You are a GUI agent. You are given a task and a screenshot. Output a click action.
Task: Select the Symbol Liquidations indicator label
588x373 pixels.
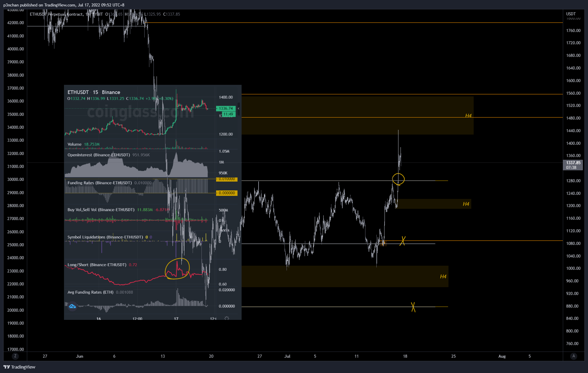[x=105, y=237]
